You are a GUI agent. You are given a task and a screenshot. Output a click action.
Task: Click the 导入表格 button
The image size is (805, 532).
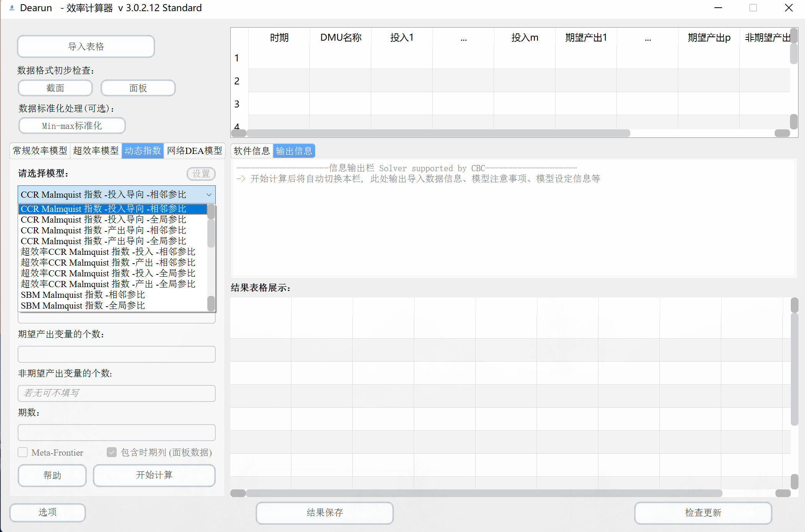tap(86, 46)
